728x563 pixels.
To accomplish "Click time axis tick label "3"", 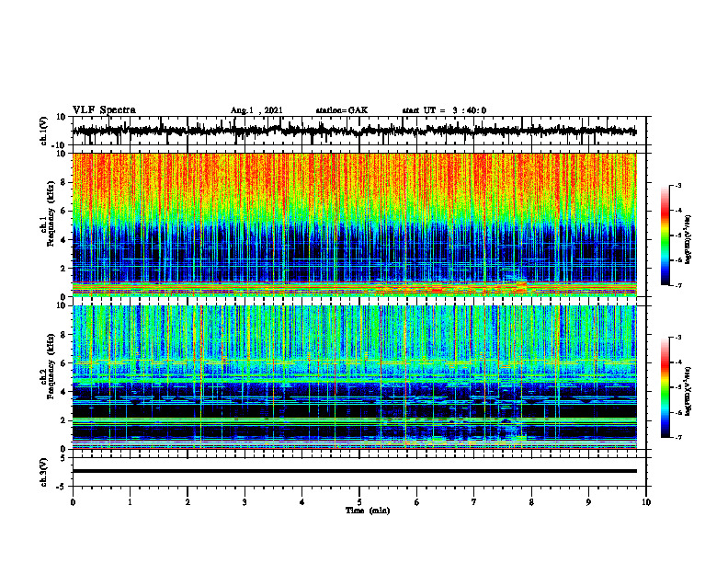I will 245,502.
